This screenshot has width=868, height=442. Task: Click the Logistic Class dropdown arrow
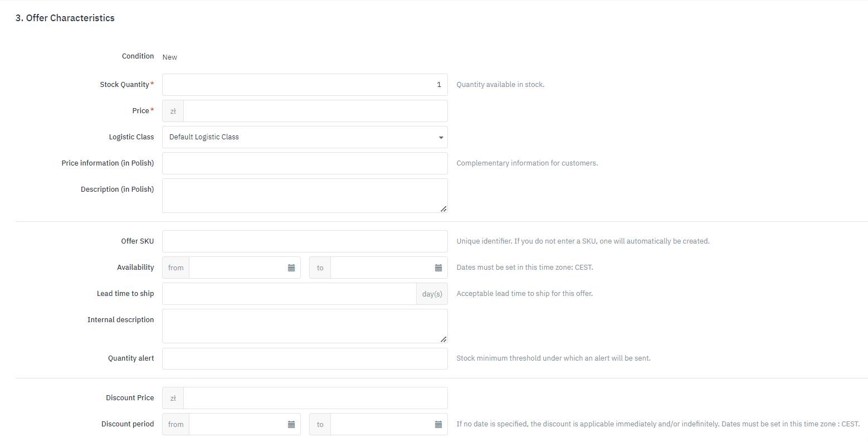[x=441, y=138]
